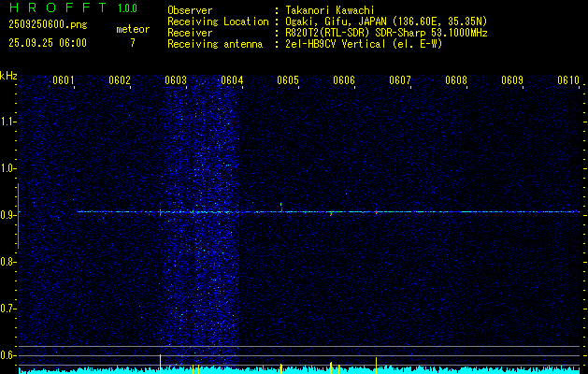The width and height of the screenshot is (588, 374).
Task: Click the green echo spike above carrier near 0605
Action: click(280, 207)
